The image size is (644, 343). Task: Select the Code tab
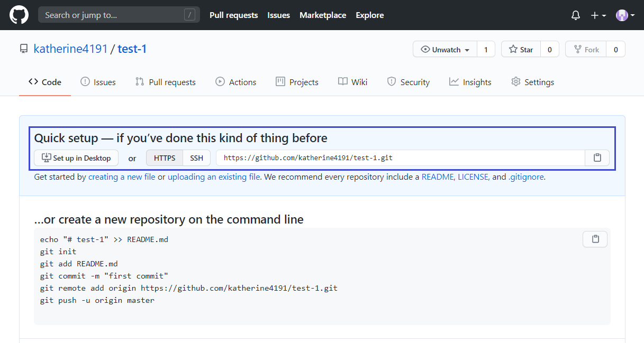(45, 82)
